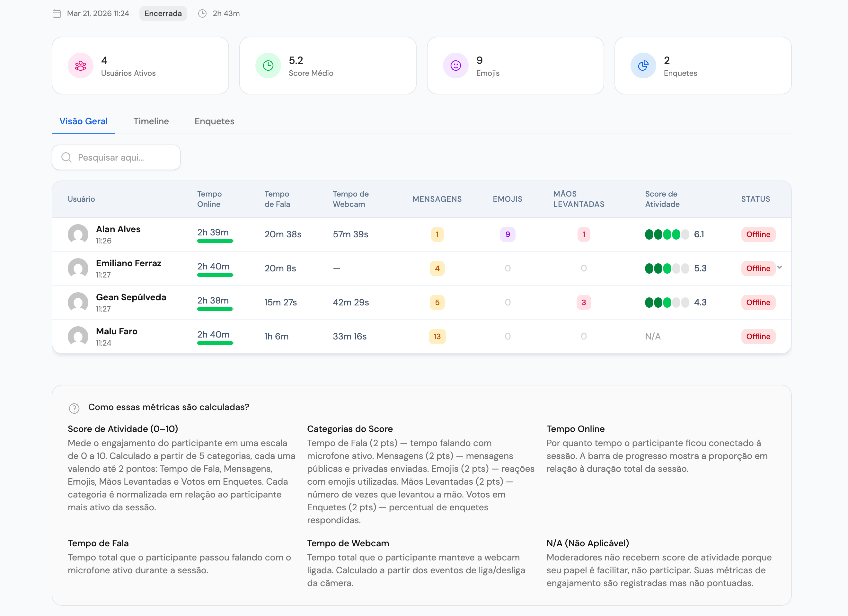This screenshot has height=616, width=848.
Task: Expand chevron beside Emiliano Ferraz's Offline status
Action: [780, 267]
